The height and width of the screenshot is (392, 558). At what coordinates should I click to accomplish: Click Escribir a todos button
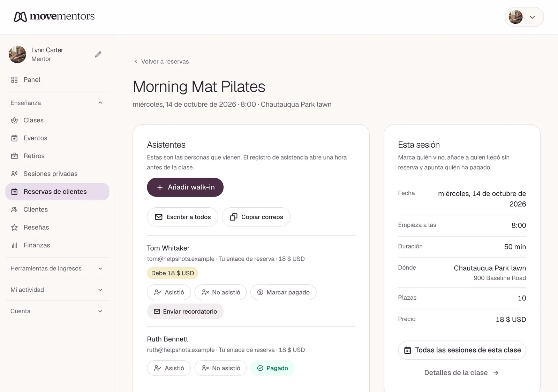click(x=182, y=217)
